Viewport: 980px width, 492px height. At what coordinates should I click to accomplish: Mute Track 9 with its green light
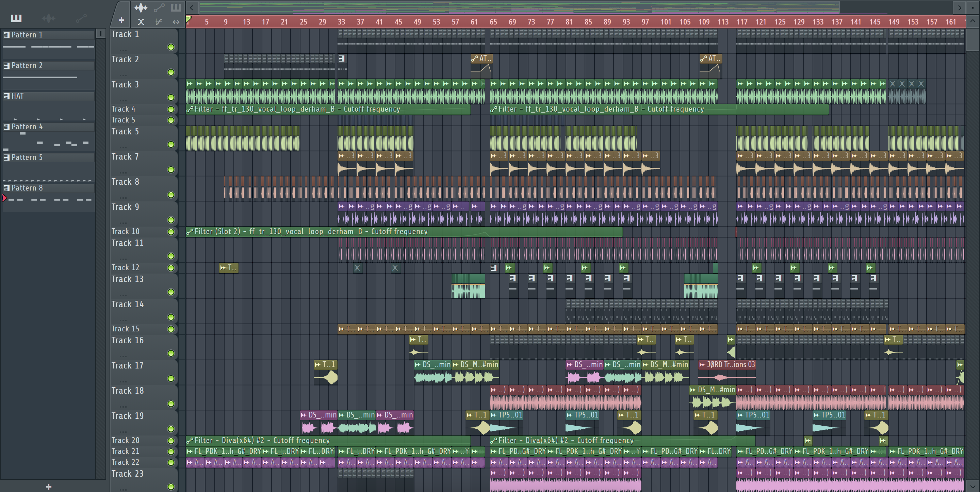171,220
